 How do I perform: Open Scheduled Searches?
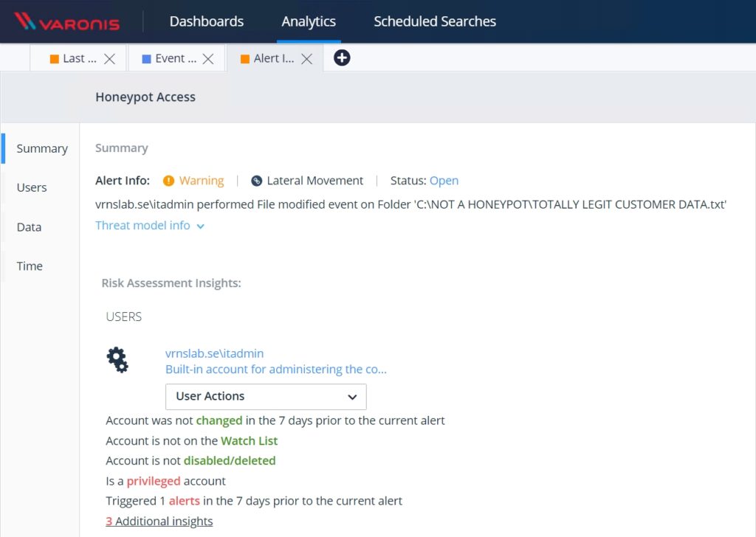pos(434,21)
